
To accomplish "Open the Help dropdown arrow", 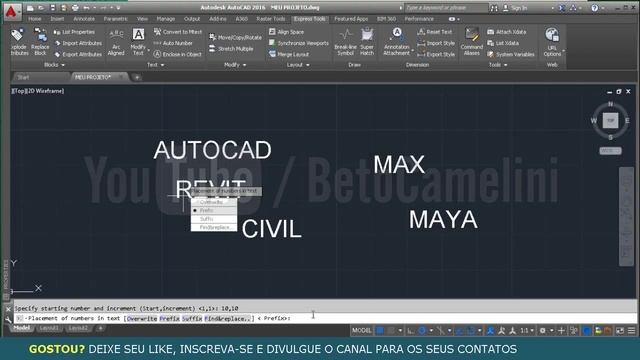I will coord(602,8).
